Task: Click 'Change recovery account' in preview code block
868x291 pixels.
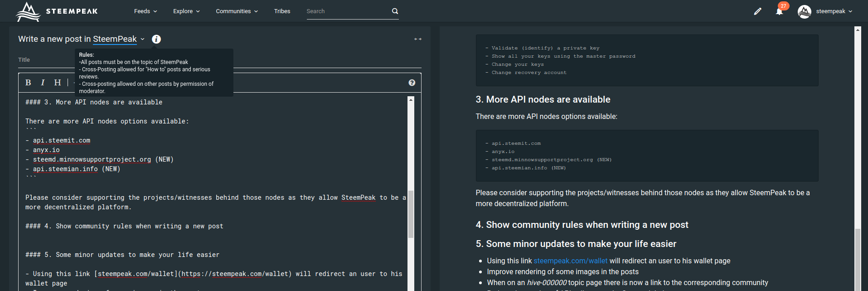Action: pyautogui.click(x=529, y=73)
